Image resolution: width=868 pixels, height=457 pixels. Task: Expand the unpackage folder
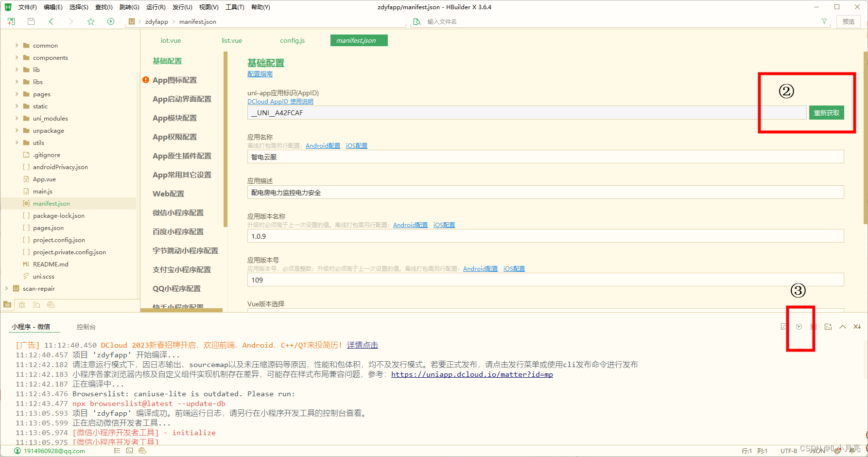coord(17,130)
